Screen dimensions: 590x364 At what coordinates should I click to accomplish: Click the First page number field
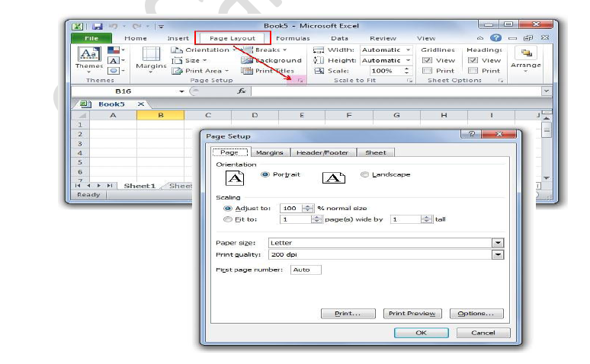tap(306, 270)
